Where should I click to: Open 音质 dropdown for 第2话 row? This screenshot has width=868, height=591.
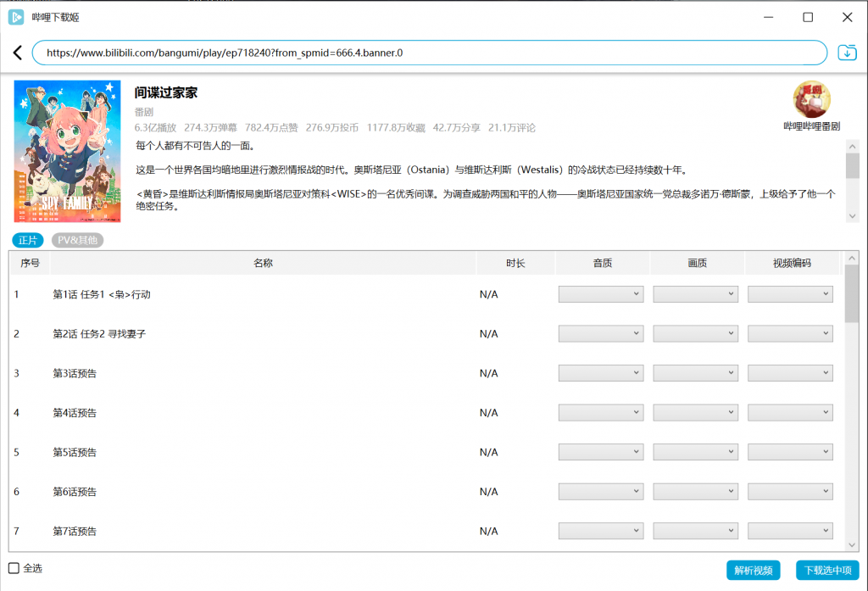[x=601, y=333]
